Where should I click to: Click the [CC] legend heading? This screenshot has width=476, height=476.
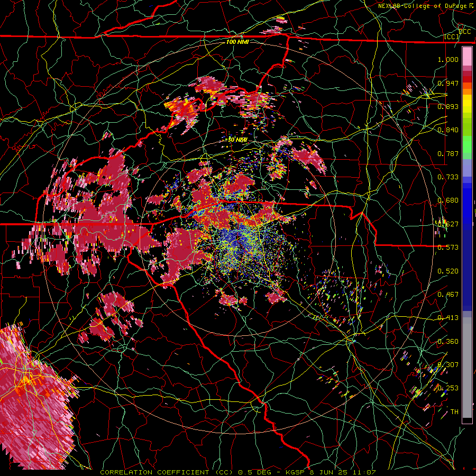pos(452,36)
